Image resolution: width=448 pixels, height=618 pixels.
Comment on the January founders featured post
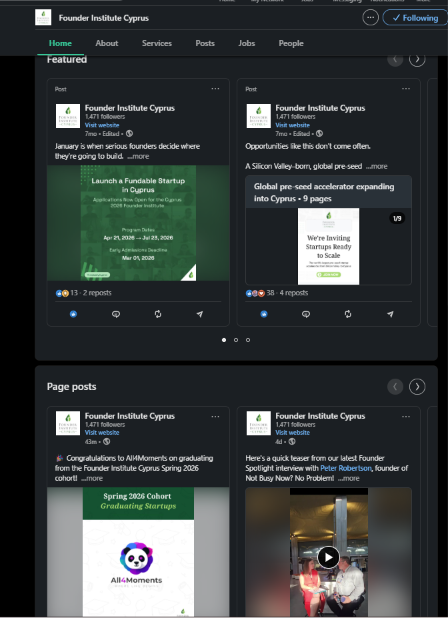pyautogui.click(x=115, y=314)
